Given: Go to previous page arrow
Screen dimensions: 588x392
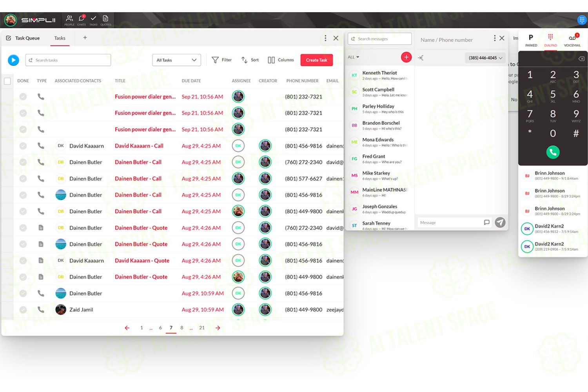Looking at the screenshot, I should [x=127, y=328].
